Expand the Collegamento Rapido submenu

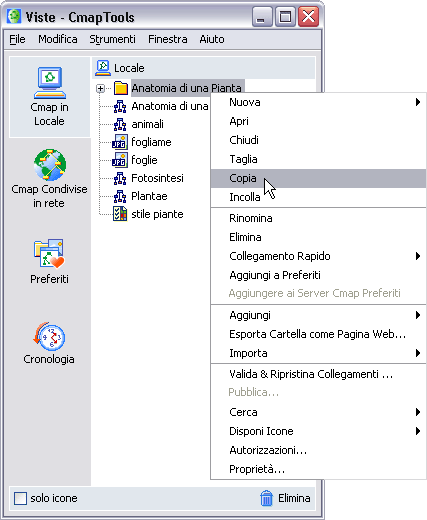click(418, 256)
